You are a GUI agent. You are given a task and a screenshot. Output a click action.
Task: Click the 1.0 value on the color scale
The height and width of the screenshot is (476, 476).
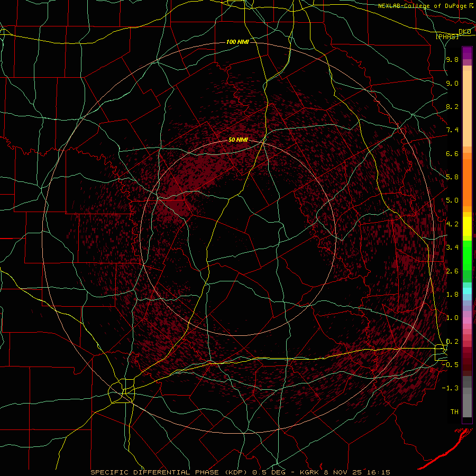[x=452, y=318]
